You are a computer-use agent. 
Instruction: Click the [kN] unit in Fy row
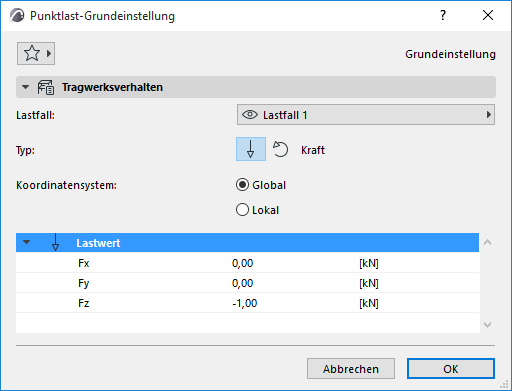(369, 283)
